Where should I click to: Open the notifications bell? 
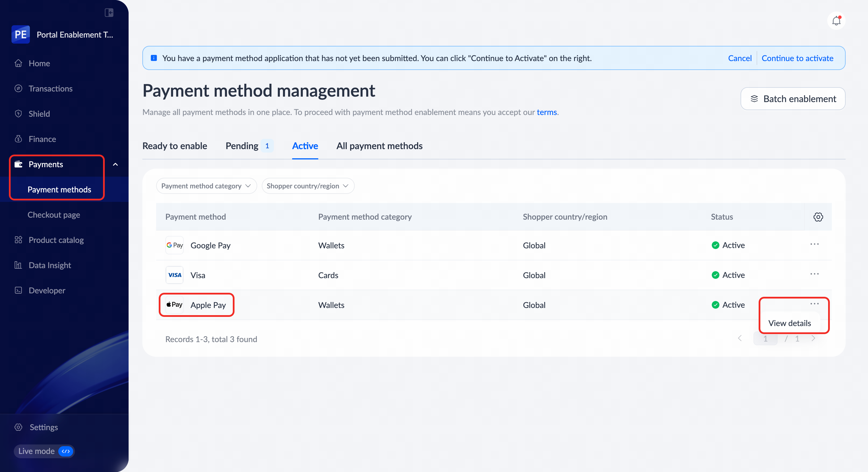tap(836, 21)
